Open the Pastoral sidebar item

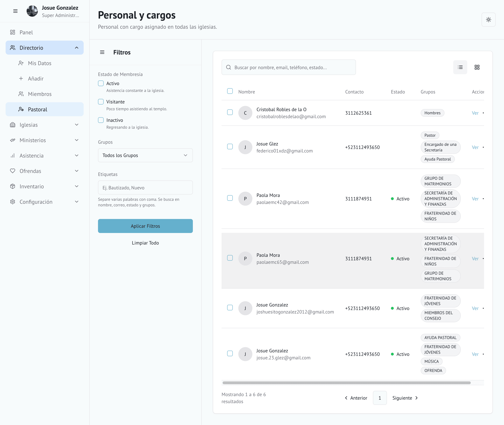point(45,109)
